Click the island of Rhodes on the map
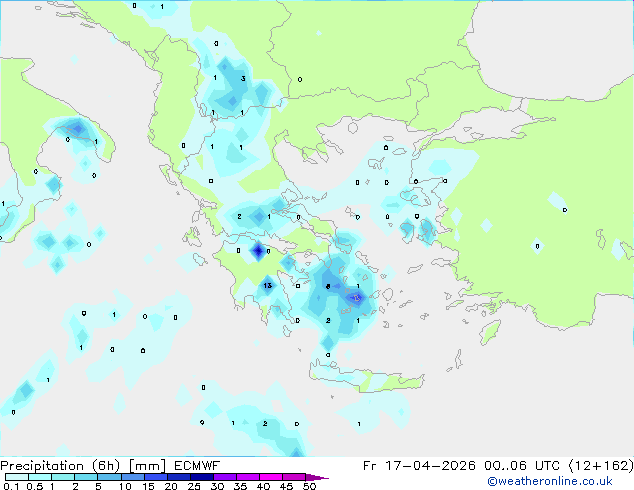Screen dimensions: 634x490 (x=490, y=332)
